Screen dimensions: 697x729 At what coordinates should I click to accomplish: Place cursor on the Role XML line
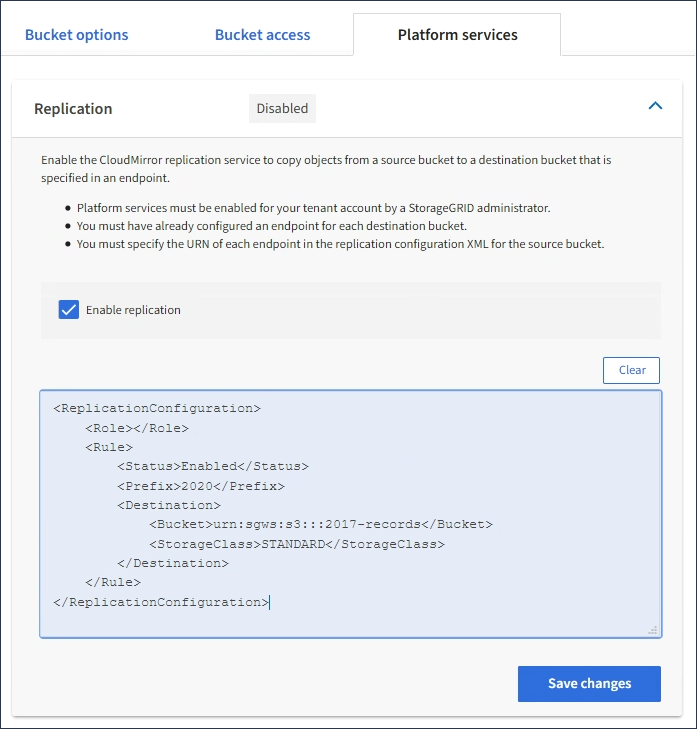coord(136,428)
